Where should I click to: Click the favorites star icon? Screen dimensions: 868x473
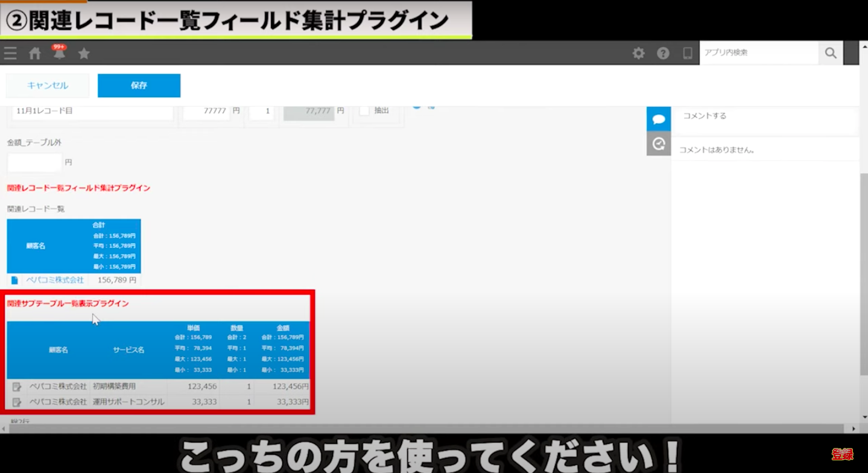point(84,54)
